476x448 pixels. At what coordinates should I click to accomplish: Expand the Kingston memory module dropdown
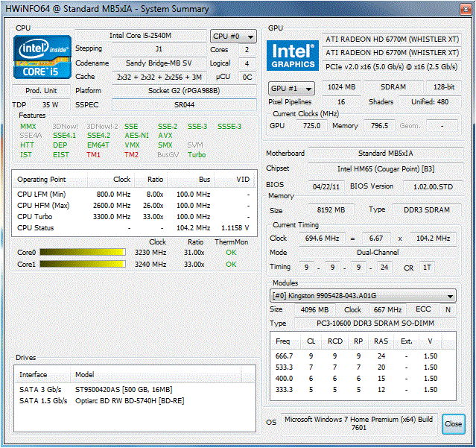pos(363,295)
